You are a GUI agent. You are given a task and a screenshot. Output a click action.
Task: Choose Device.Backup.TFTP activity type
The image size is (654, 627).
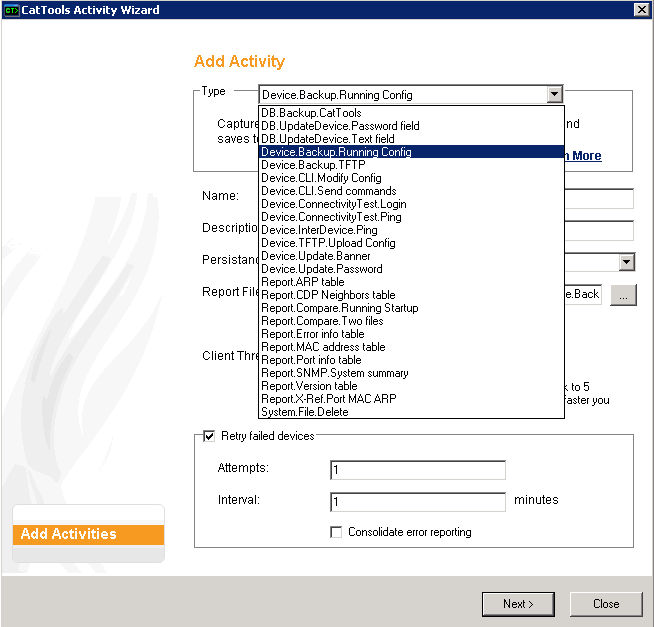tap(411, 165)
